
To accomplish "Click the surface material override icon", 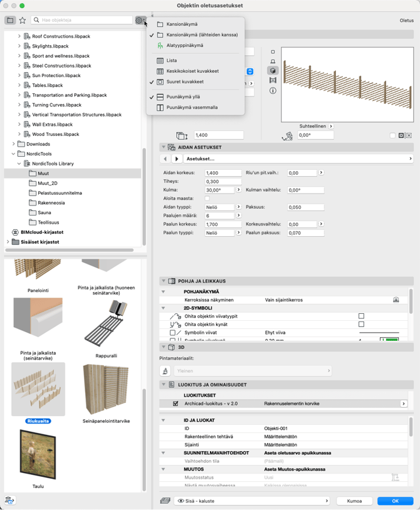I will coord(165,371).
